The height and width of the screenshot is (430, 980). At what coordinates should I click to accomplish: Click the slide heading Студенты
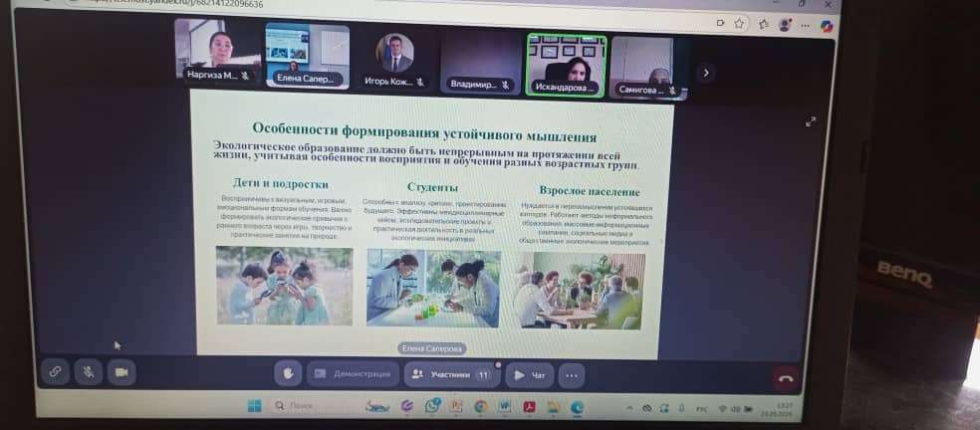point(432,187)
